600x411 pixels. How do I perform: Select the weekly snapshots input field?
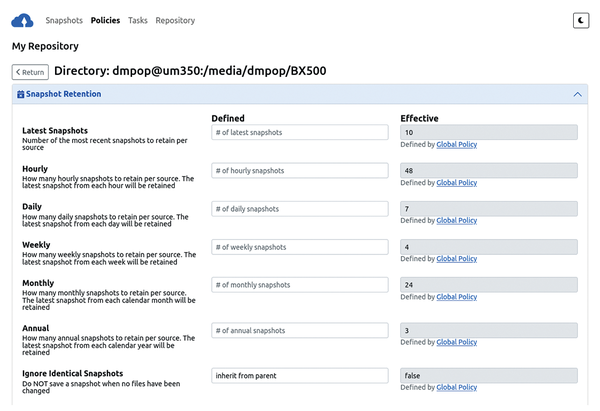click(299, 247)
